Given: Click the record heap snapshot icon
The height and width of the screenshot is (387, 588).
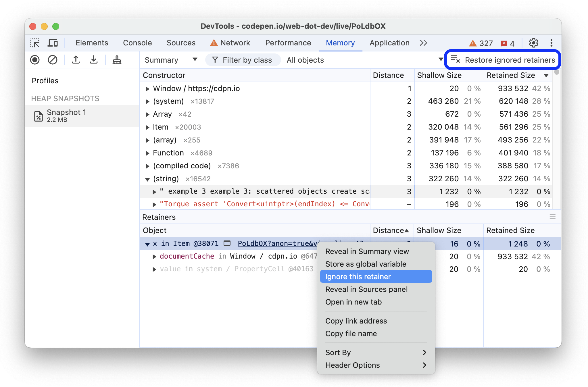Looking at the screenshot, I should pos(35,60).
